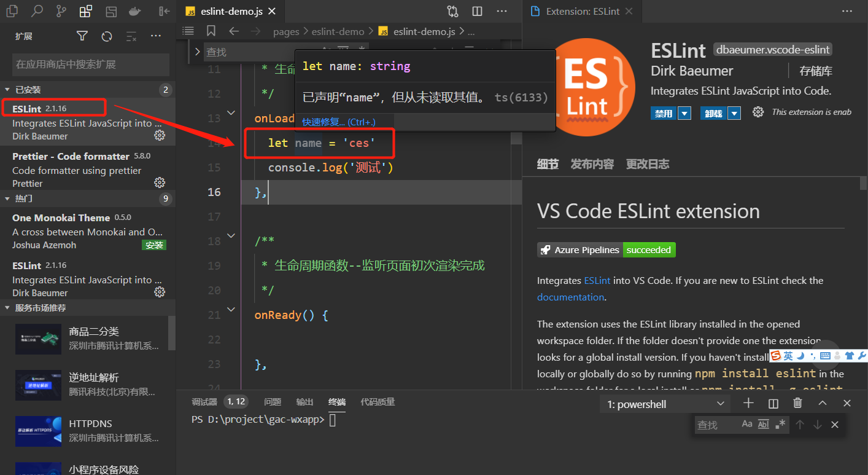Open the Source Control branch icon
868x475 pixels.
pos(61,11)
